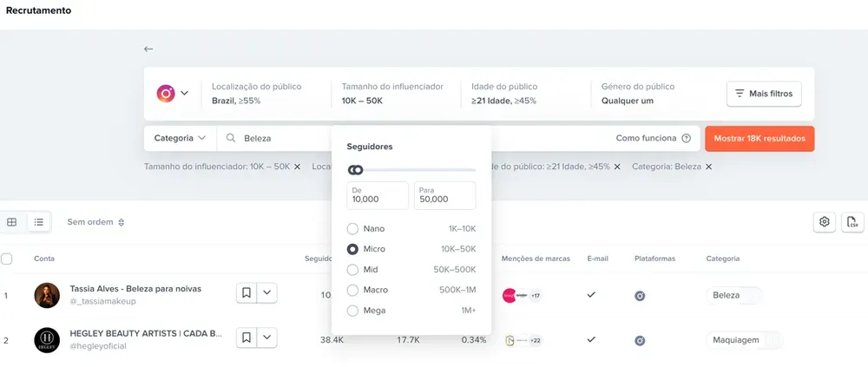Open Tamanho do influenciador filter
The height and width of the screenshot is (367, 868).
pos(392,94)
